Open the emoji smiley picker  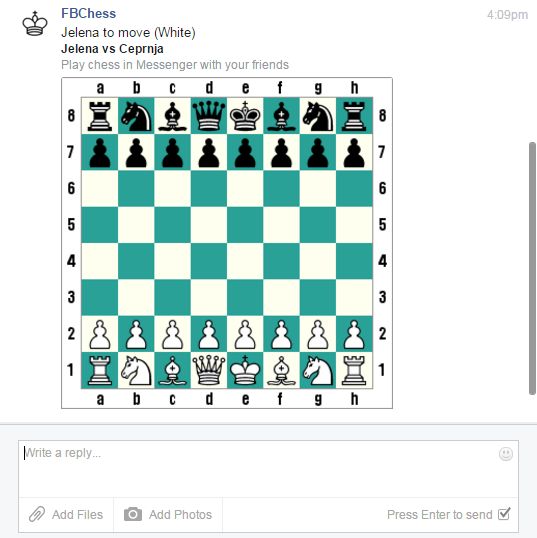coord(506,454)
